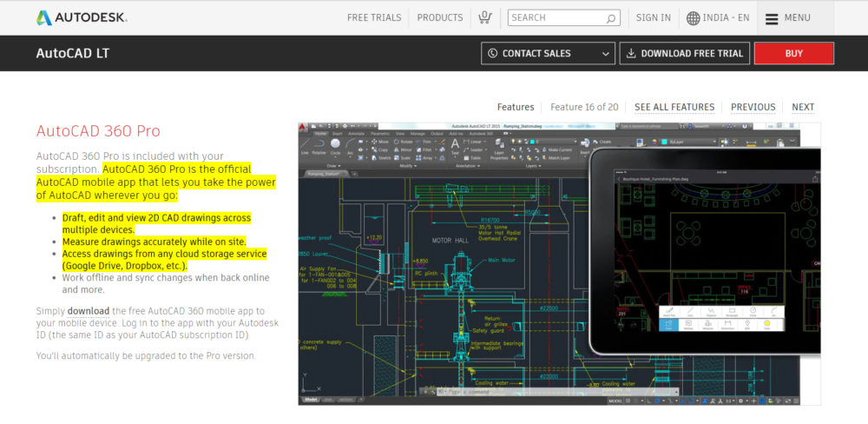Click the Move tool in the Modify panel
This screenshot has width=868, height=424.
click(380, 142)
